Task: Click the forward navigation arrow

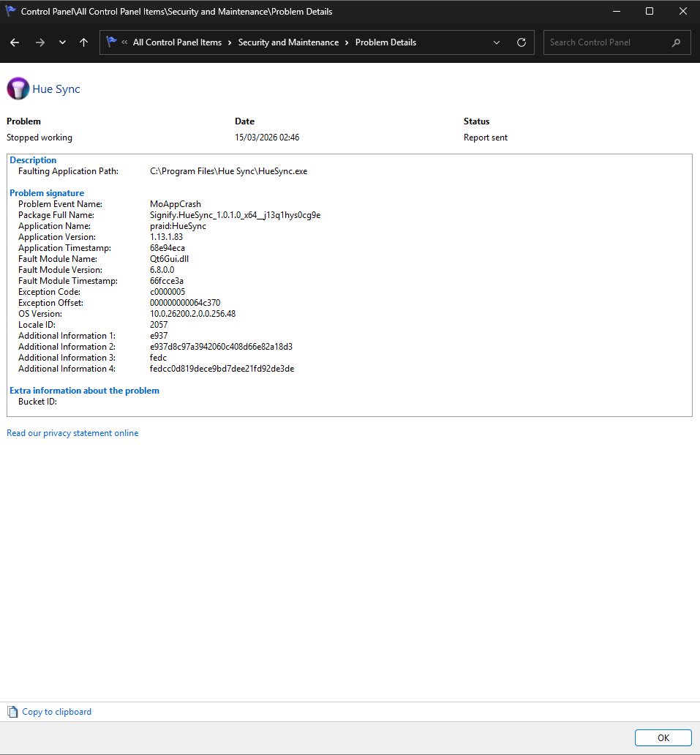Action: tap(40, 42)
